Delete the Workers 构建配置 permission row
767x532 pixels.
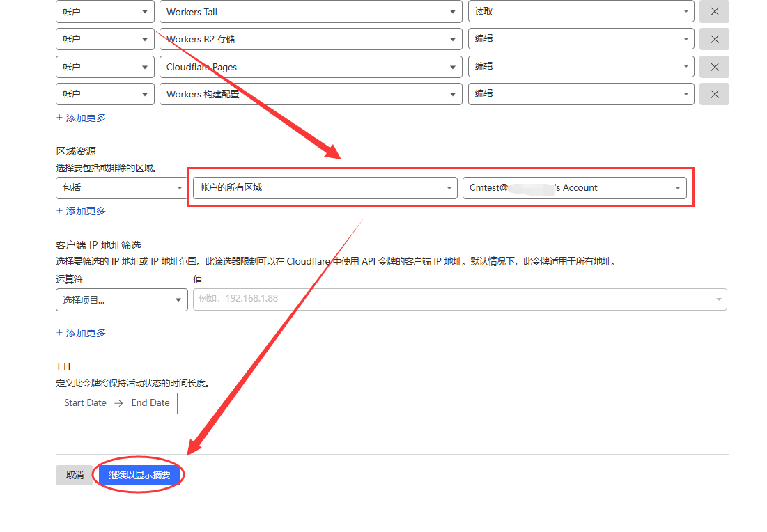tap(714, 94)
